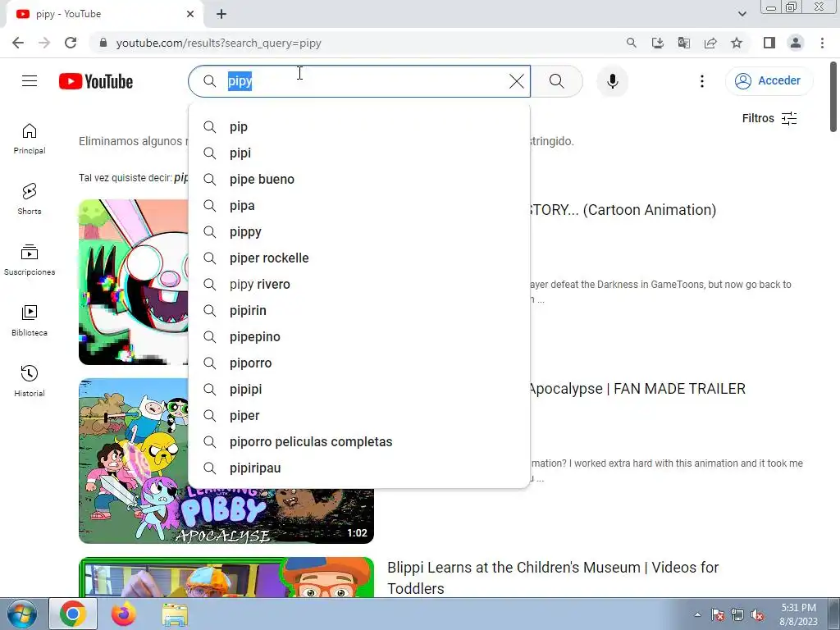Choose the 'piporro' suggestion
Image resolution: width=840 pixels, height=630 pixels.
tap(359, 363)
